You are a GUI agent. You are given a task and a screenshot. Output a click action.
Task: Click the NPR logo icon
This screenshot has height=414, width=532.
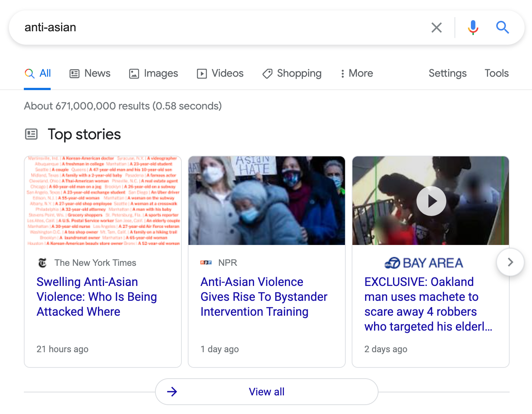pos(206,263)
